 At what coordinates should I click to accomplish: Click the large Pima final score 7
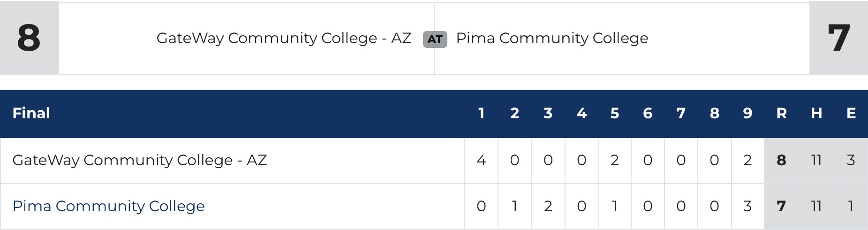[838, 38]
